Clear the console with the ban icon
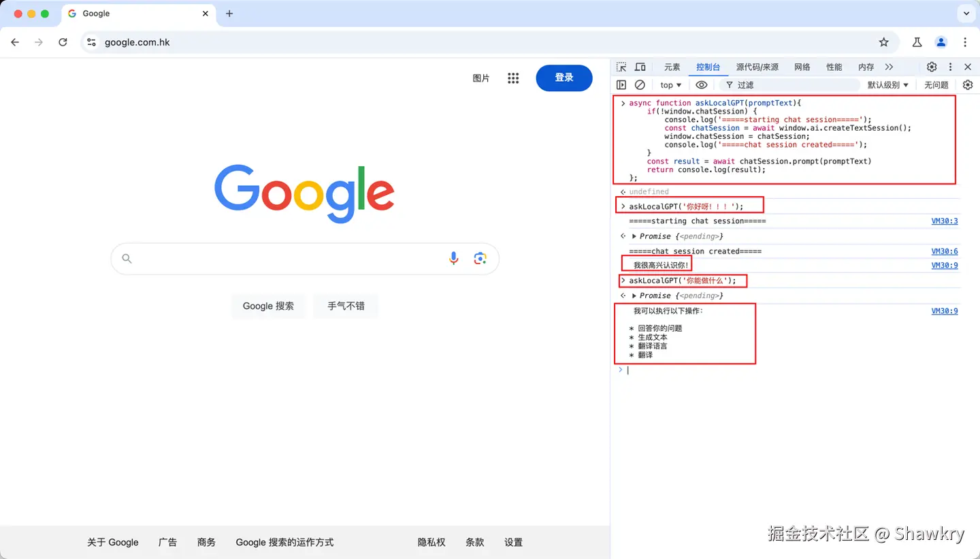Viewport: 980px width, 559px height. [x=640, y=85]
